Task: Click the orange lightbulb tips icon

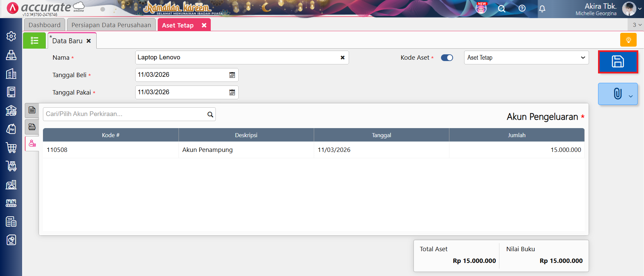Action: [x=628, y=40]
